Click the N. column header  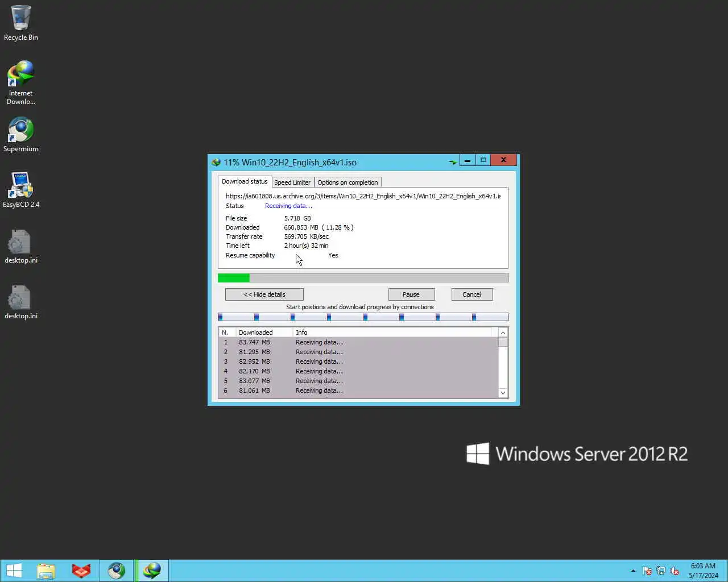227,332
